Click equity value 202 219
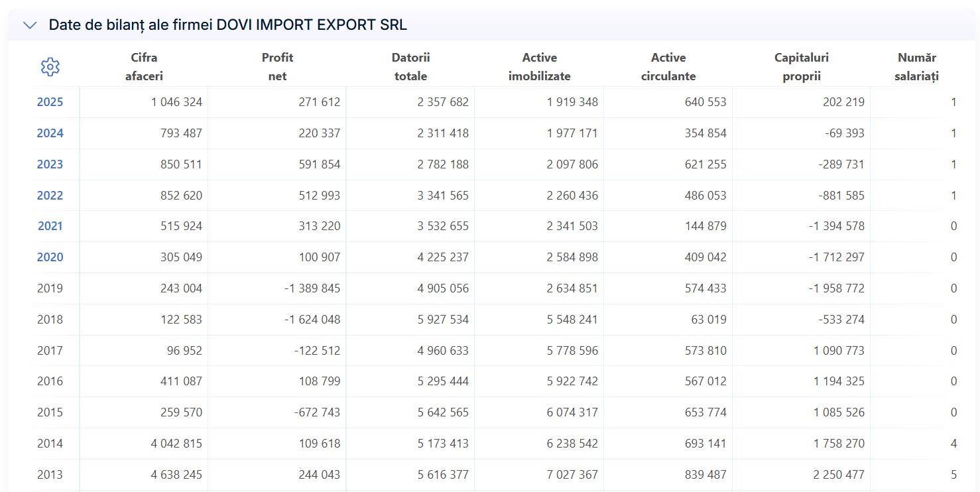This screenshot has width=980, height=492. click(x=843, y=102)
